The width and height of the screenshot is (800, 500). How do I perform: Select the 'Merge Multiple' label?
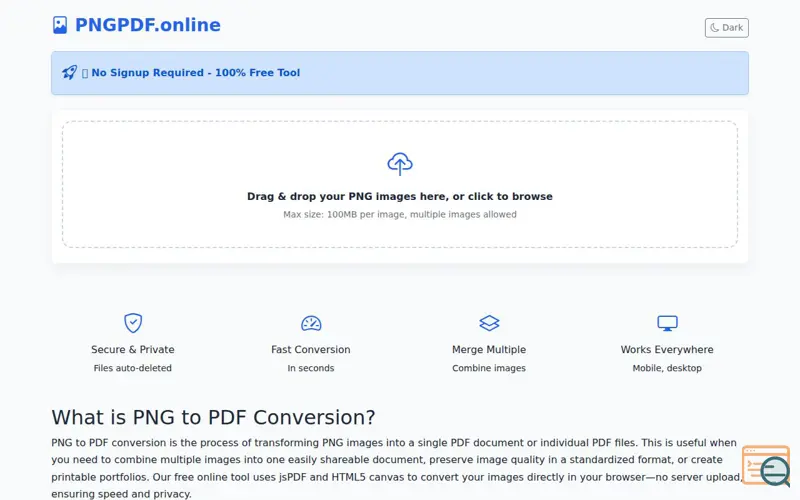[x=489, y=349]
